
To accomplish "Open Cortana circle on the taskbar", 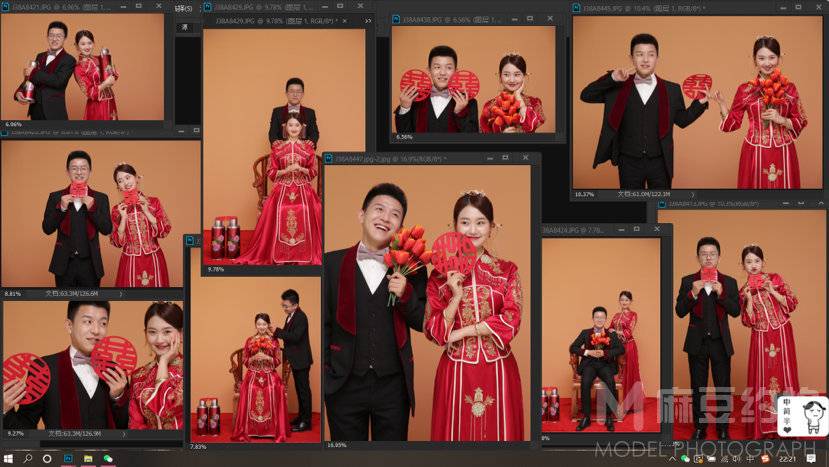I will click(x=47, y=459).
